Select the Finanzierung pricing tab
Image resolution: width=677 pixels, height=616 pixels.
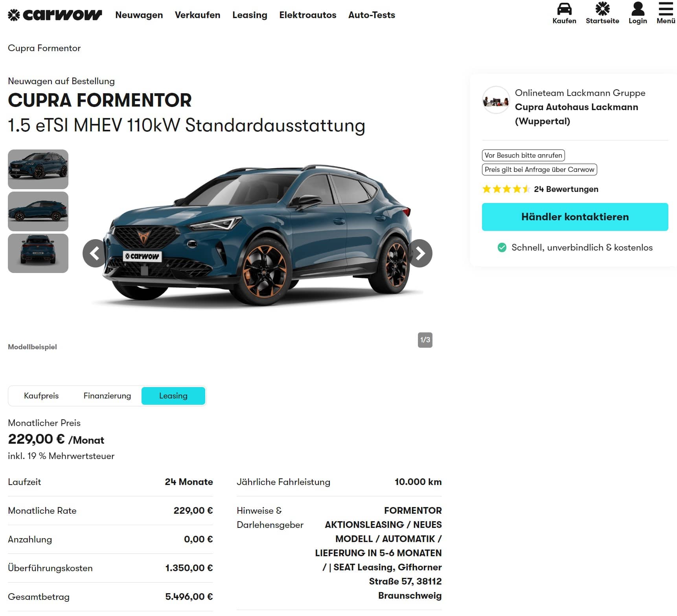tap(107, 396)
